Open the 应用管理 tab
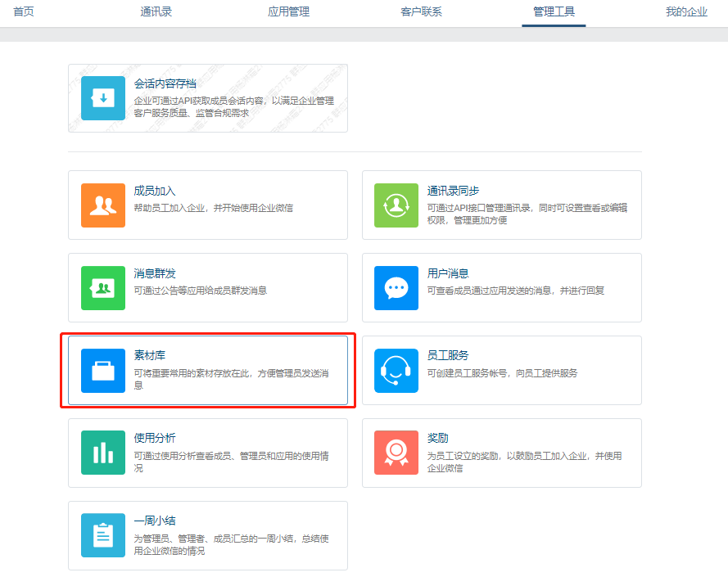728x586 pixels. pos(288,12)
